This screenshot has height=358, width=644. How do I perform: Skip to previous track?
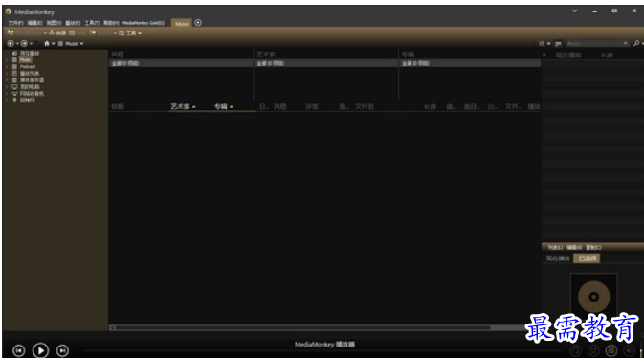(x=19, y=350)
